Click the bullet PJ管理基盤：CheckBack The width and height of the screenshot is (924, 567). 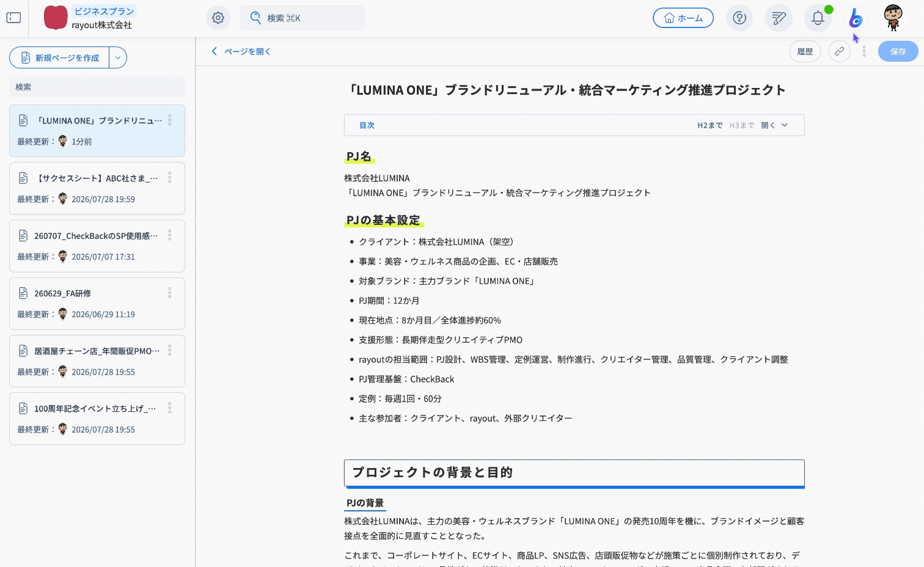pyautogui.click(x=406, y=379)
